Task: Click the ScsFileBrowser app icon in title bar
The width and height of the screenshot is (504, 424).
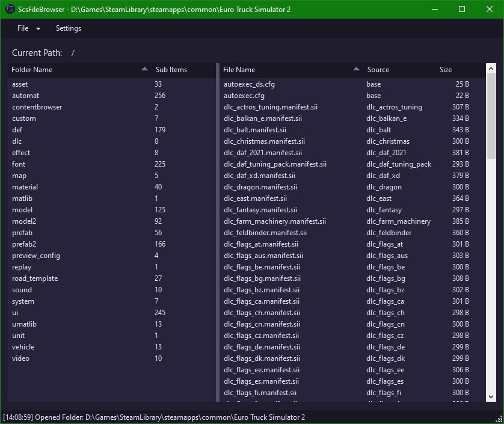Action: click(10, 10)
